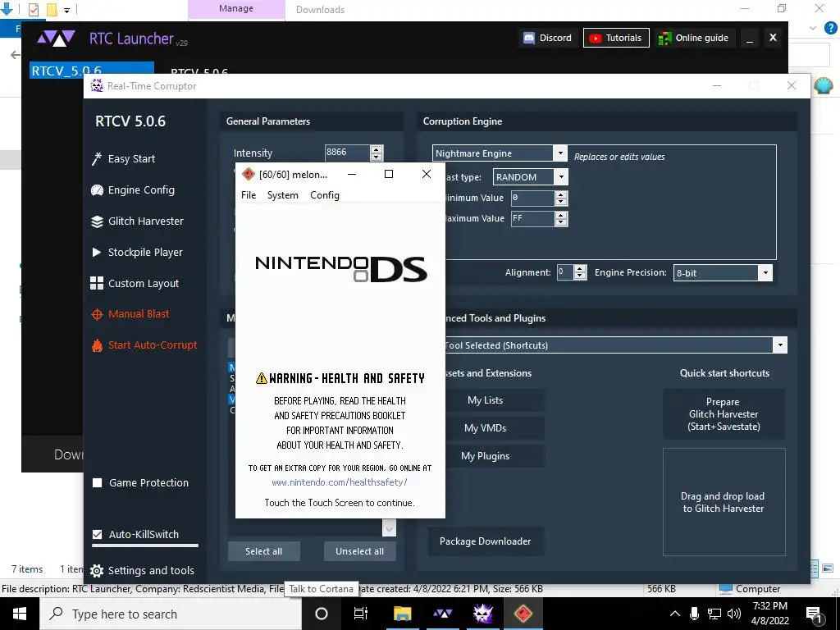The height and width of the screenshot is (630, 840).
Task: Click the Intensity input field
Action: click(x=347, y=153)
